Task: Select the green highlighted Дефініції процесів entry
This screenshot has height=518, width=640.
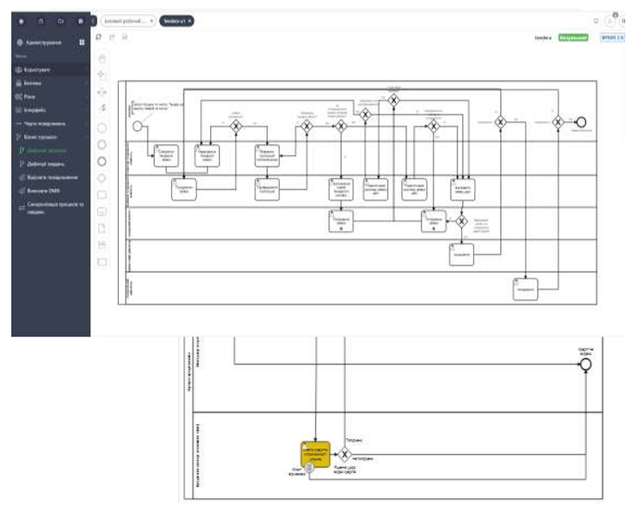Action: click(x=51, y=151)
